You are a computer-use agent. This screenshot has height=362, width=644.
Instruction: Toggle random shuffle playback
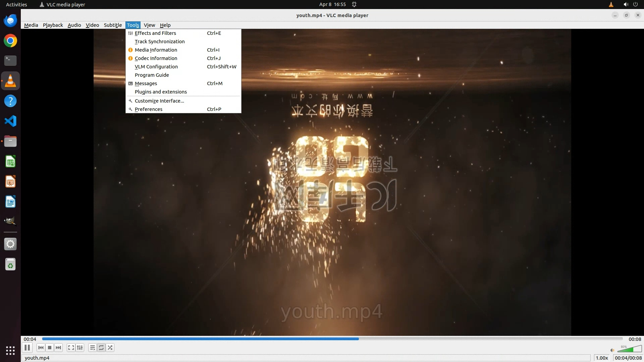click(110, 348)
